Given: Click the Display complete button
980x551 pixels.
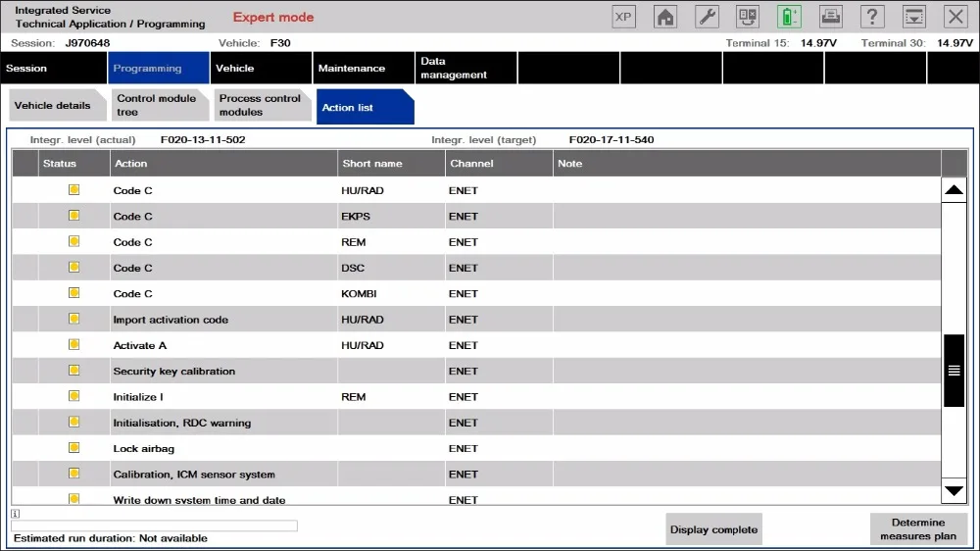Looking at the screenshot, I should [x=713, y=529].
